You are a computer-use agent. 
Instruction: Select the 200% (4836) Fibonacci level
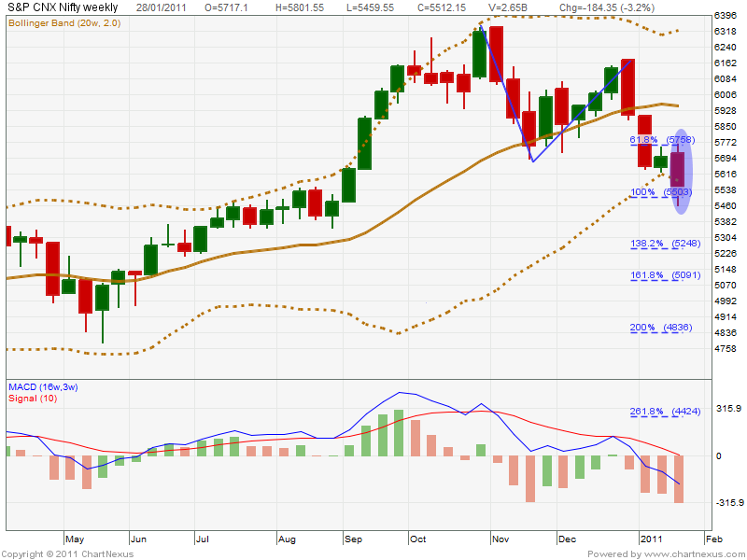coord(661,328)
